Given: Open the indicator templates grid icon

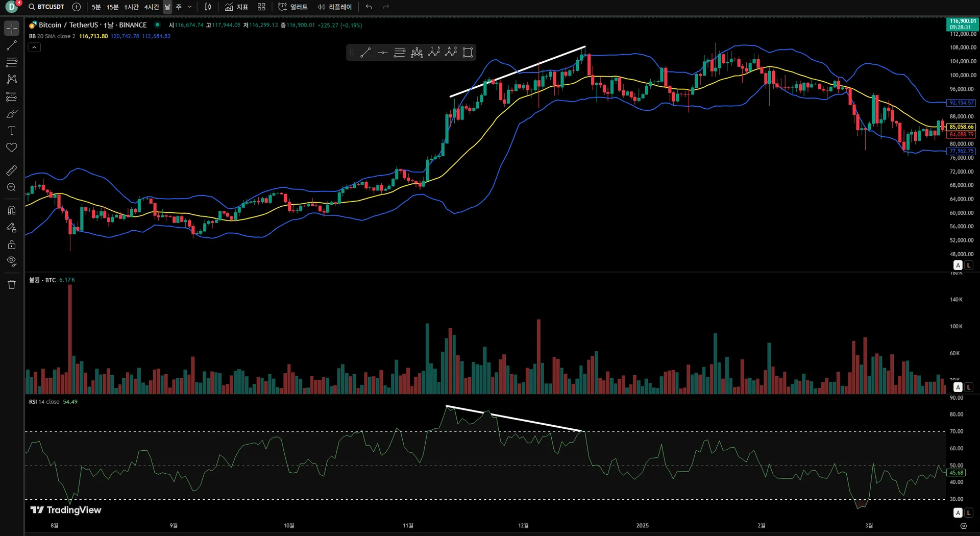Looking at the screenshot, I should point(261,7).
